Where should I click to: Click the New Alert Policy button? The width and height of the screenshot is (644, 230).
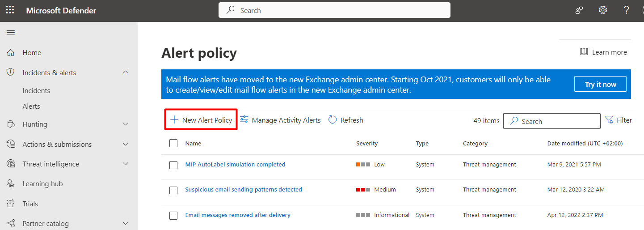[201, 120]
